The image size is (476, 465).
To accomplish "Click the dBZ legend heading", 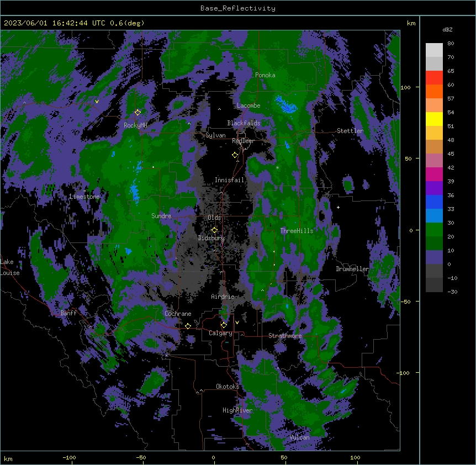I will 447,30.
